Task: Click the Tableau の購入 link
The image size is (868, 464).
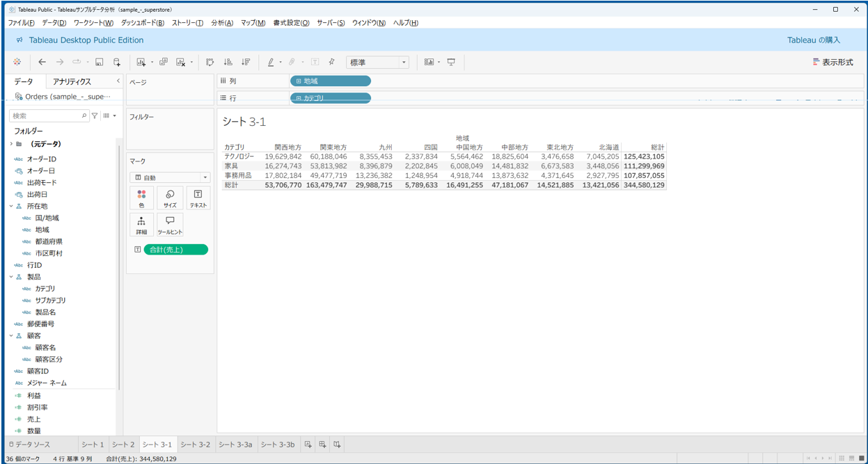Action: click(813, 40)
